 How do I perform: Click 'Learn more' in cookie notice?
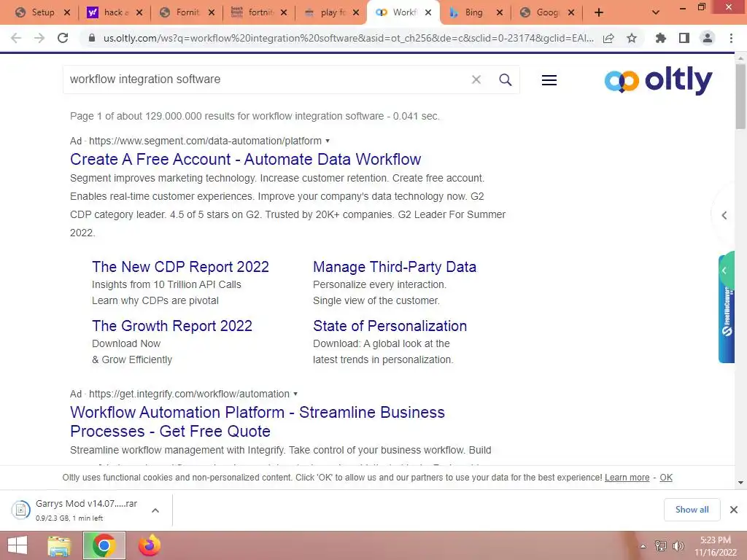tap(627, 478)
